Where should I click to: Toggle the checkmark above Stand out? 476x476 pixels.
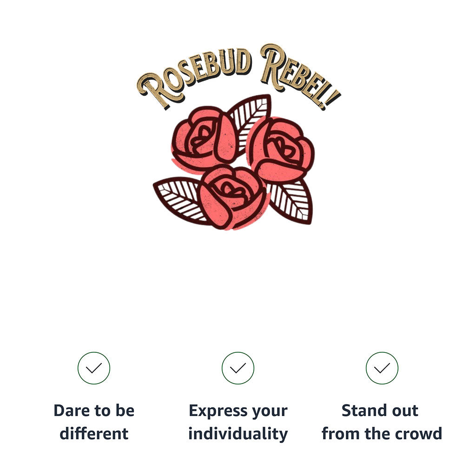pos(382,368)
